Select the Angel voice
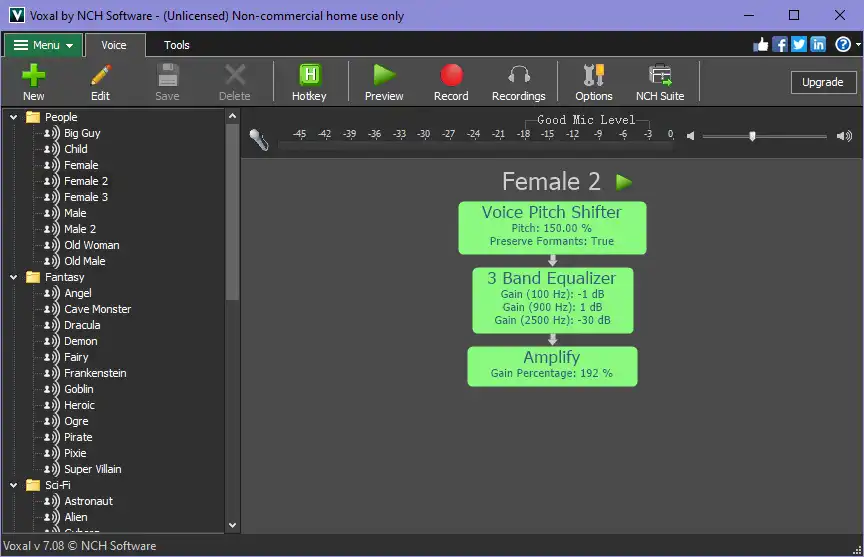This screenshot has height=557, width=864. 78,293
